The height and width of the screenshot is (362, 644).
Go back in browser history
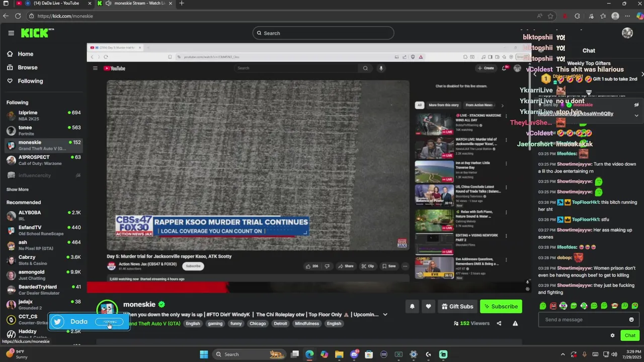coord(6,16)
